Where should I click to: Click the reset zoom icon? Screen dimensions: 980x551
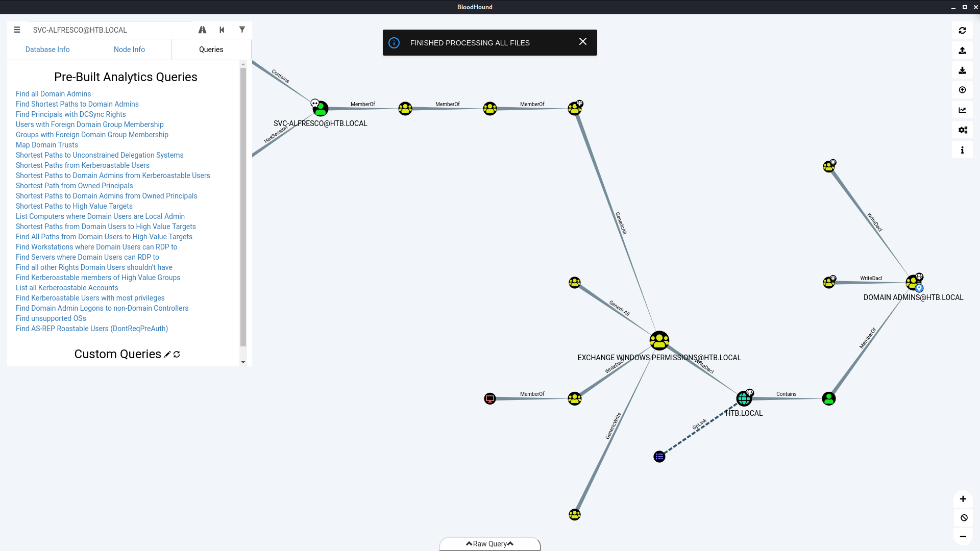(x=963, y=518)
